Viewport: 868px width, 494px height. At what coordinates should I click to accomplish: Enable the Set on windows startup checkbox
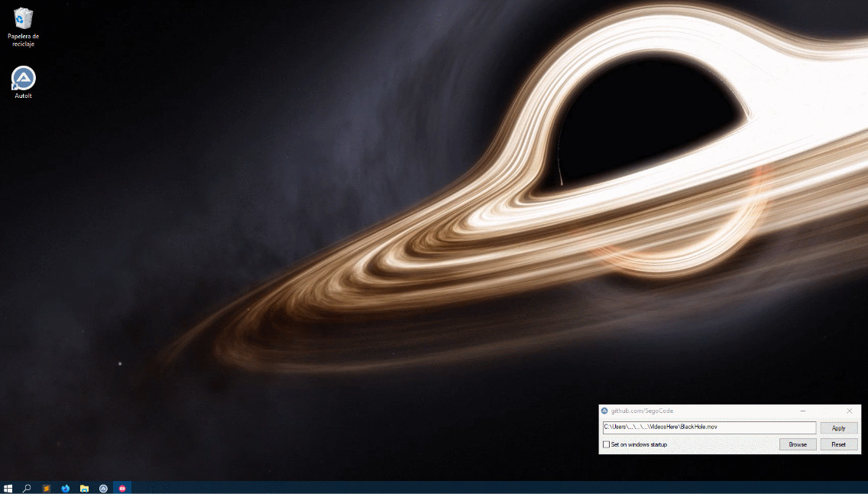coord(606,444)
